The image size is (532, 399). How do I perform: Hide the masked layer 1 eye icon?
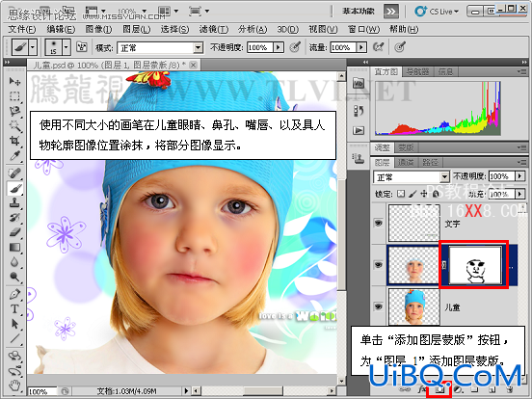379,265
